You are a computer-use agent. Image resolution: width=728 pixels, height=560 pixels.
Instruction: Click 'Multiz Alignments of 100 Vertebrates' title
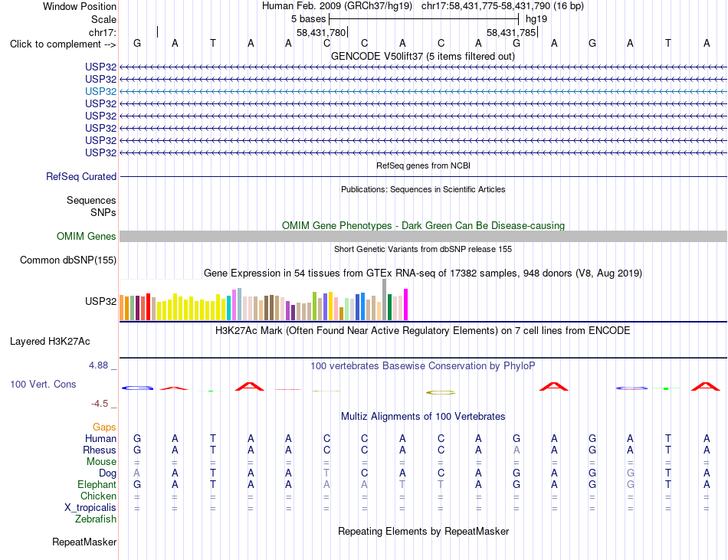[x=423, y=416]
